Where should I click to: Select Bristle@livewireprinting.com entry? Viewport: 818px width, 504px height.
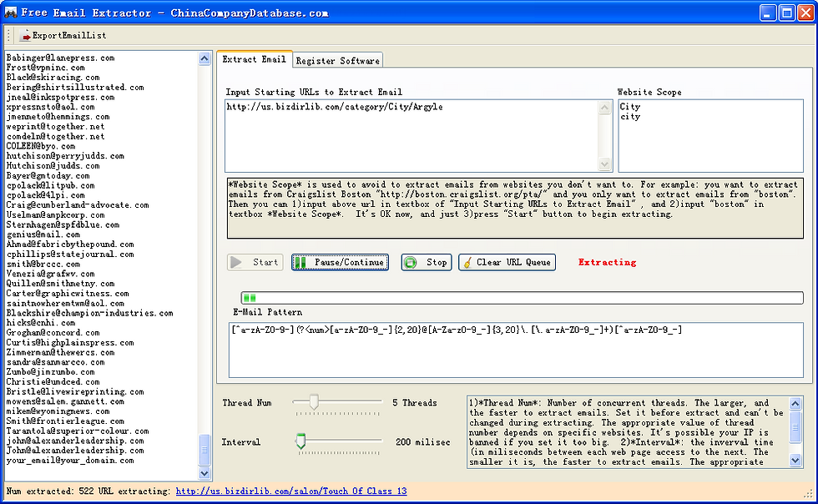(x=74, y=392)
